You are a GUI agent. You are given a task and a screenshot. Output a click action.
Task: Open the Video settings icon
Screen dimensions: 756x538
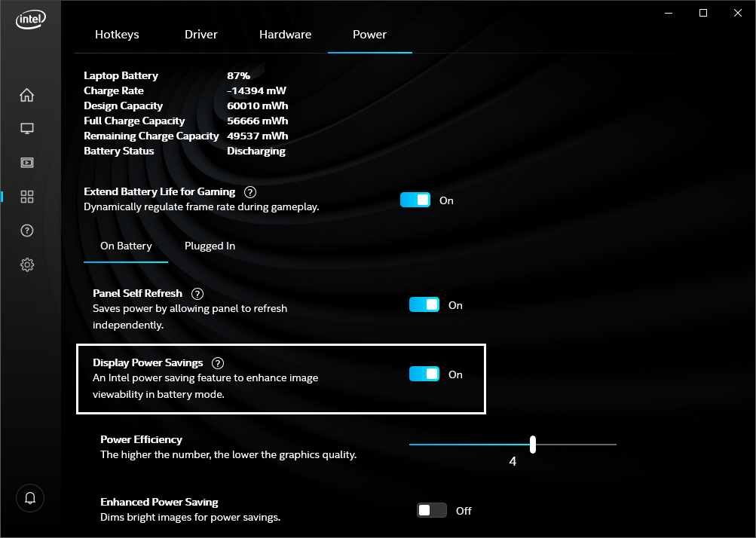(27, 163)
